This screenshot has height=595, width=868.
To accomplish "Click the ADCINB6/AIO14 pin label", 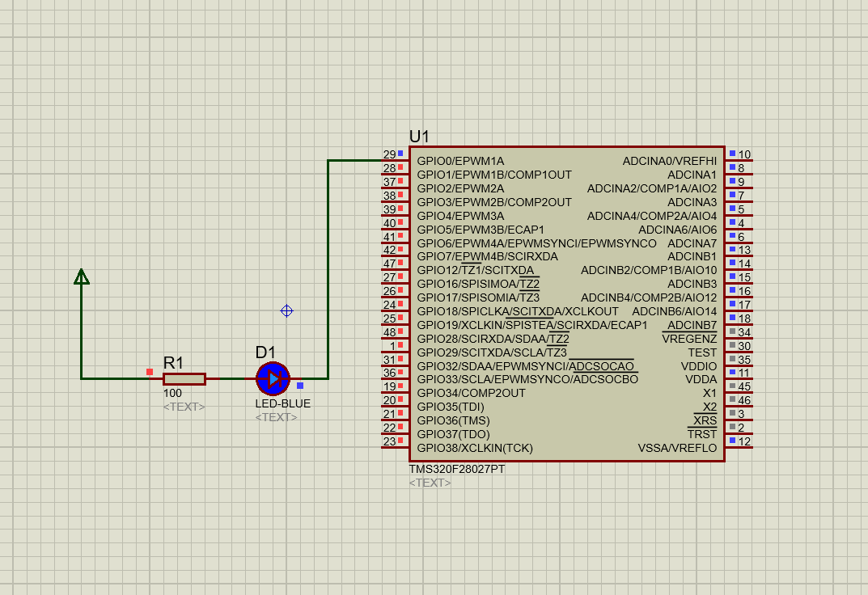I will pos(675,311).
